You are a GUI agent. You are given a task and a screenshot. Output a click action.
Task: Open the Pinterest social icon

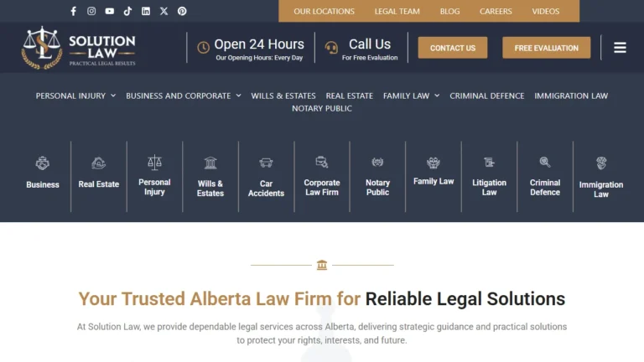point(182,11)
